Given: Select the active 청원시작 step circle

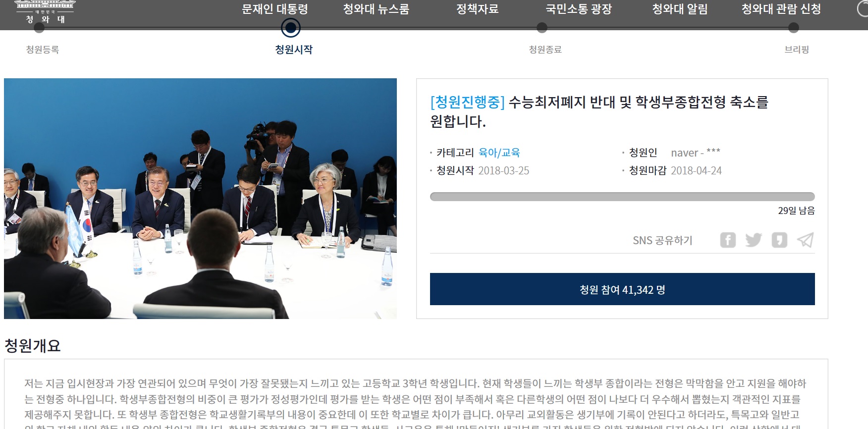Looking at the screenshot, I should tap(291, 28).
